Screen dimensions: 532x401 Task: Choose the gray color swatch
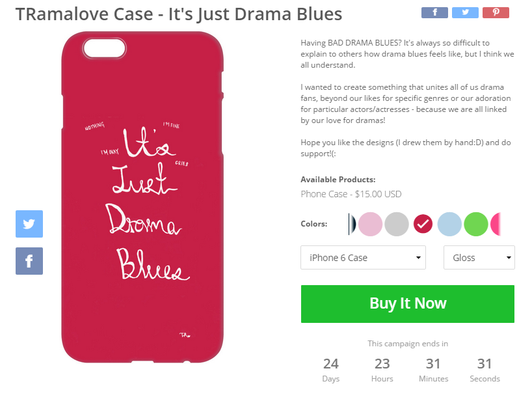[397, 224]
